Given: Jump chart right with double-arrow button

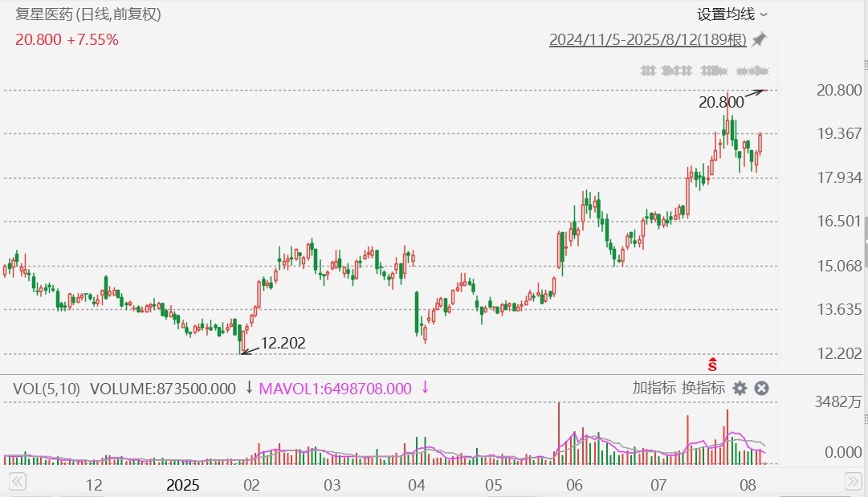Looking at the screenshot, I should (x=852, y=482).
